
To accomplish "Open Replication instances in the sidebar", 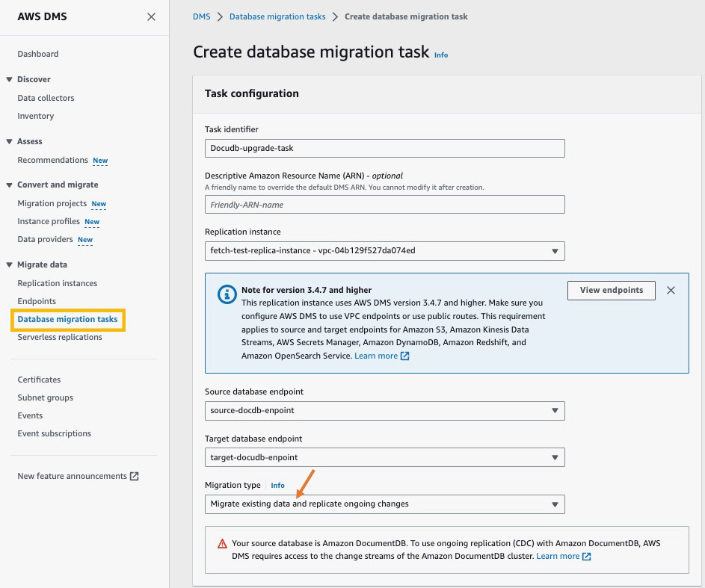I will (58, 283).
